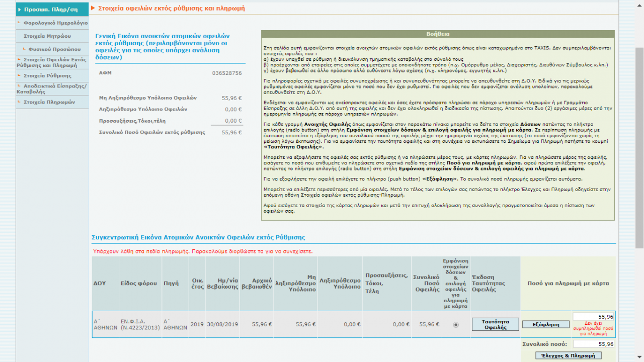Open Στοιχεία Πληρωμών in the sidebar
This screenshot has width=644, height=362.
point(49,102)
